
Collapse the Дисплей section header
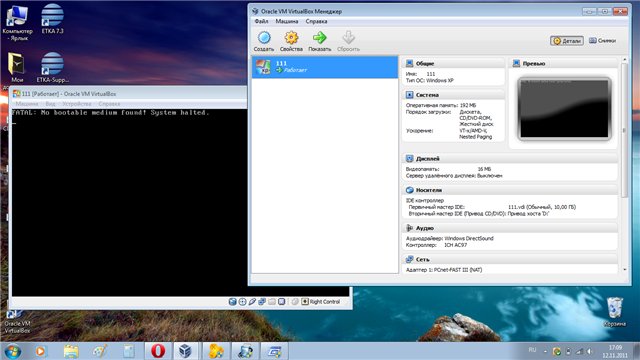(x=509, y=158)
